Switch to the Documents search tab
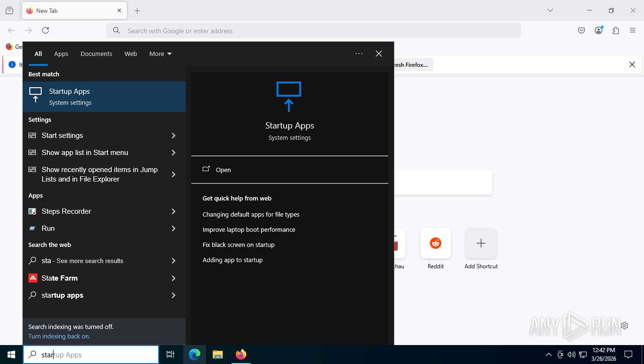Viewport: 644px width, 364px height. [x=96, y=54]
